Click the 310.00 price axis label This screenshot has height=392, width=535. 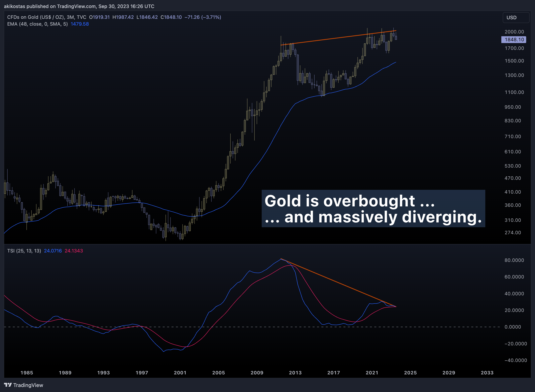pos(513,220)
